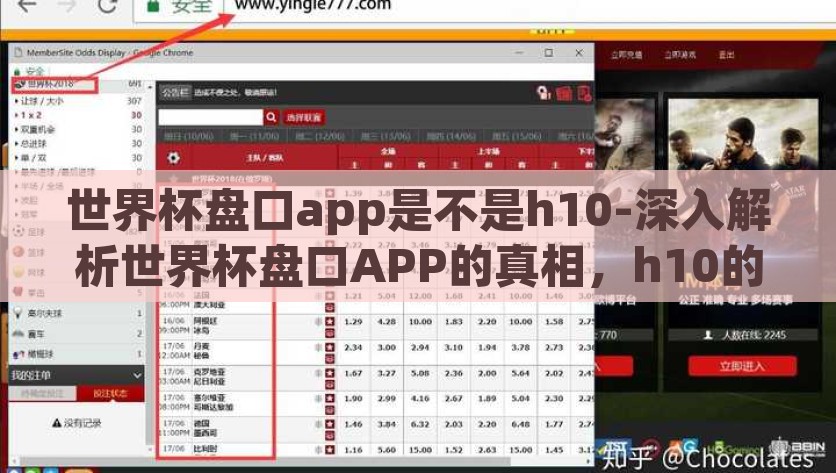Click the browser reload icon

pos(107,5)
